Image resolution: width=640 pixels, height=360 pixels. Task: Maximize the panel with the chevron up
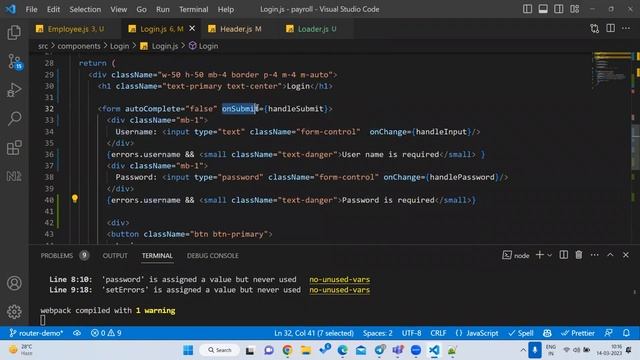(610, 255)
